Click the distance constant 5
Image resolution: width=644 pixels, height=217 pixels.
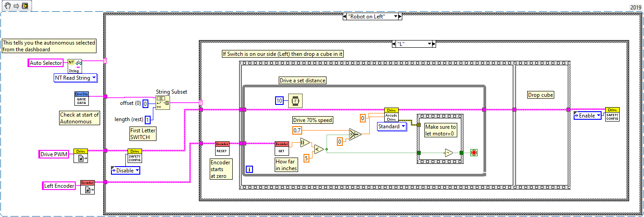click(306, 158)
